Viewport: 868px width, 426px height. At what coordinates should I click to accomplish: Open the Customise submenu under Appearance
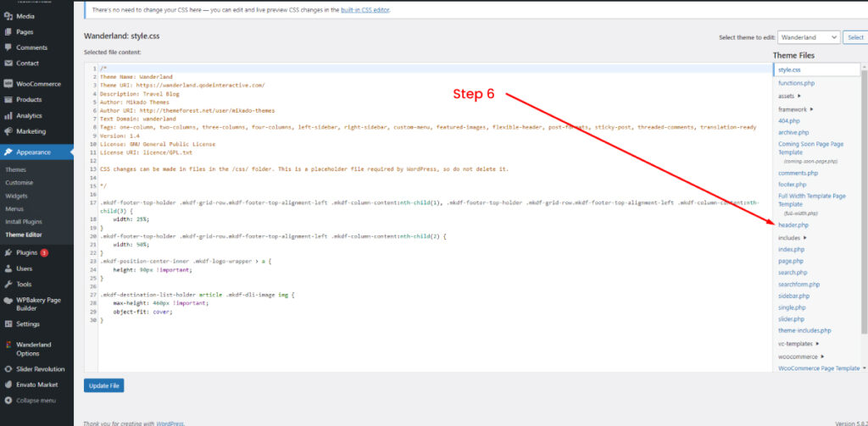[19, 182]
